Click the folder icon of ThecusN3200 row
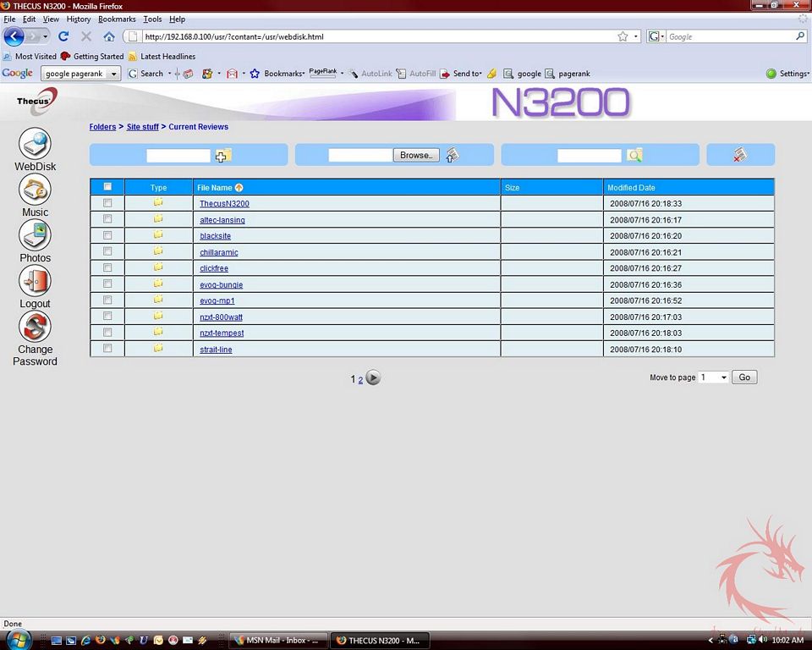The width and height of the screenshot is (812, 650). coord(158,201)
